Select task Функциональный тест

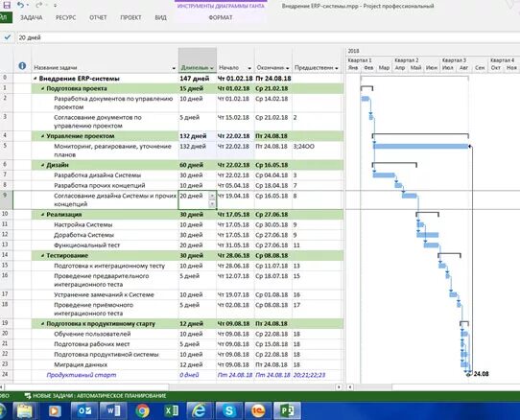point(87,245)
